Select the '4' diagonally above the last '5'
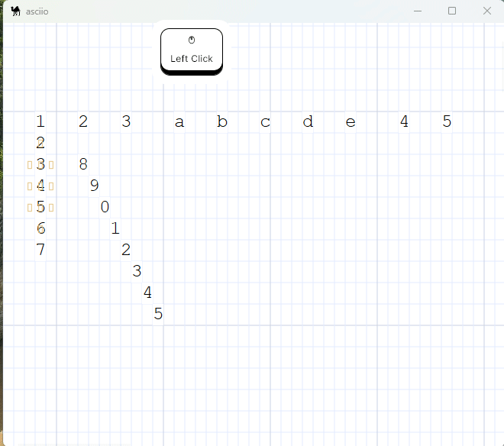504x446 pixels. point(147,292)
